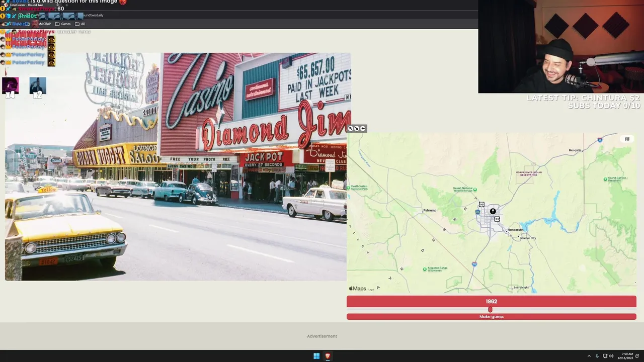Image resolution: width=644 pixels, height=362 pixels.
Task: Click Death Valley National Park marker
Action: 348,187
